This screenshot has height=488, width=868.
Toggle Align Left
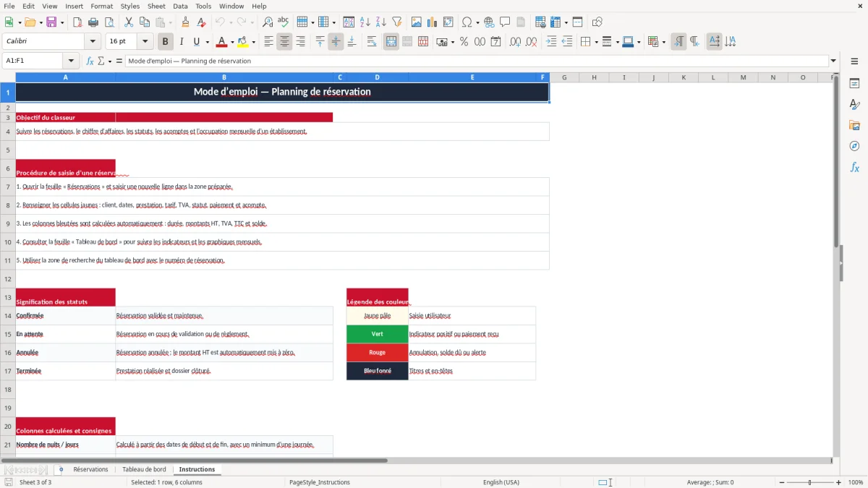point(268,42)
